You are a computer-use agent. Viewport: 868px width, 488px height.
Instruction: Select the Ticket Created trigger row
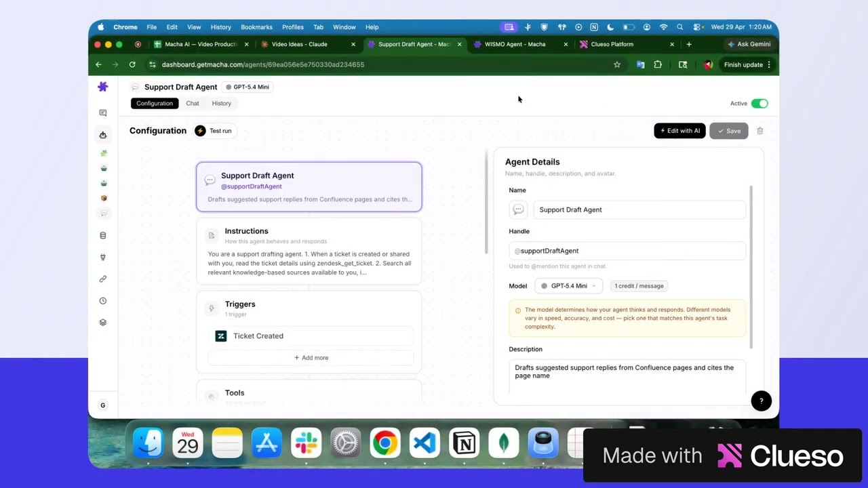[311, 336]
